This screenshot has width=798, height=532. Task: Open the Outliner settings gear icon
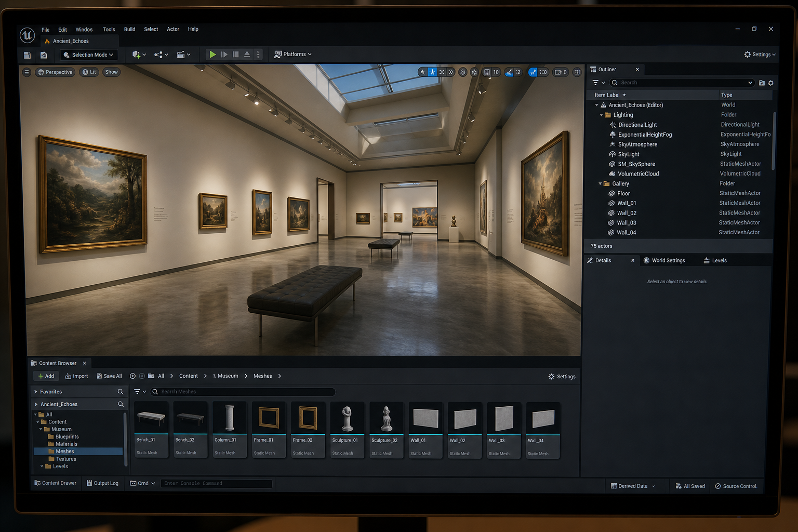pyautogui.click(x=770, y=83)
